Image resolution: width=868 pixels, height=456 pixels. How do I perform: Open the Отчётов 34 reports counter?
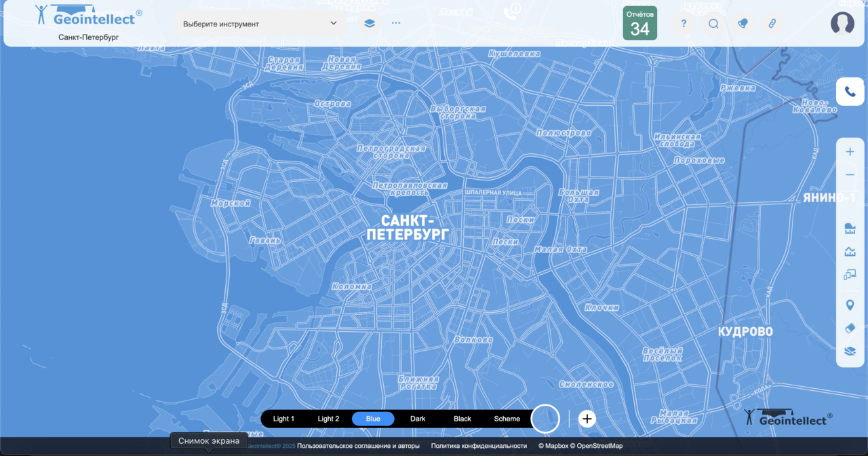(x=639, y=24)
